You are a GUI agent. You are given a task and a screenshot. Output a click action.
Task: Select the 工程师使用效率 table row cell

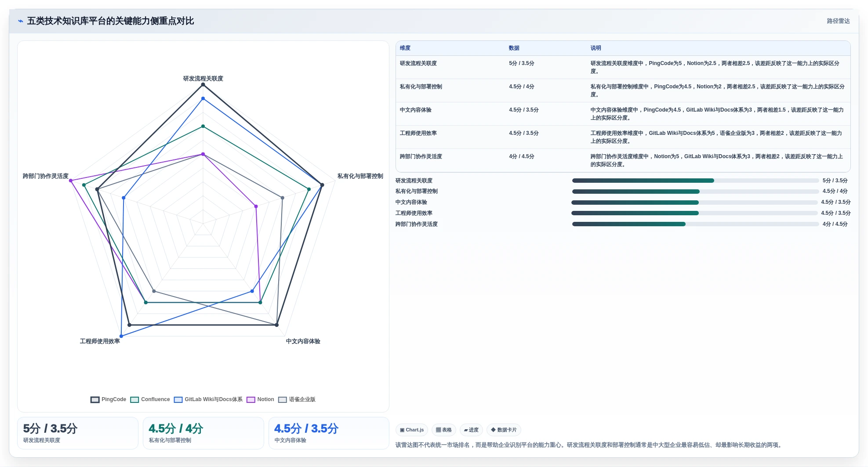coord(418,133)
